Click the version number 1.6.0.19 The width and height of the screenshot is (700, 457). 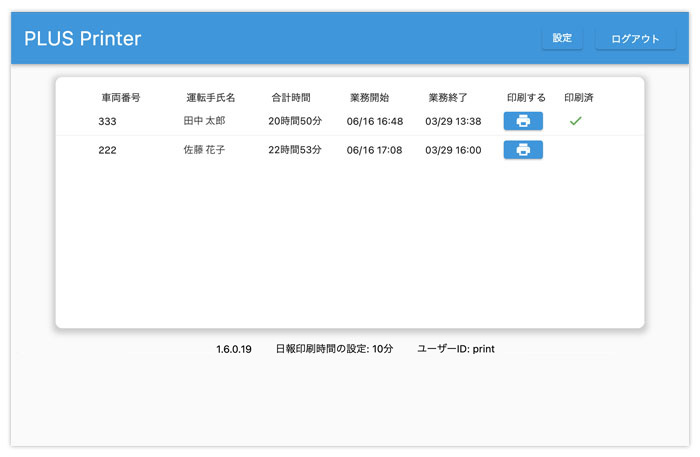pyautogui.click(x=234, y=349)
